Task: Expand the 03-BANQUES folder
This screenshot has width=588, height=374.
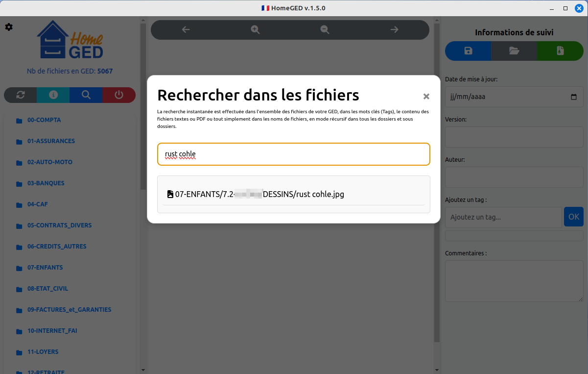Action: [x=46, y=183]
